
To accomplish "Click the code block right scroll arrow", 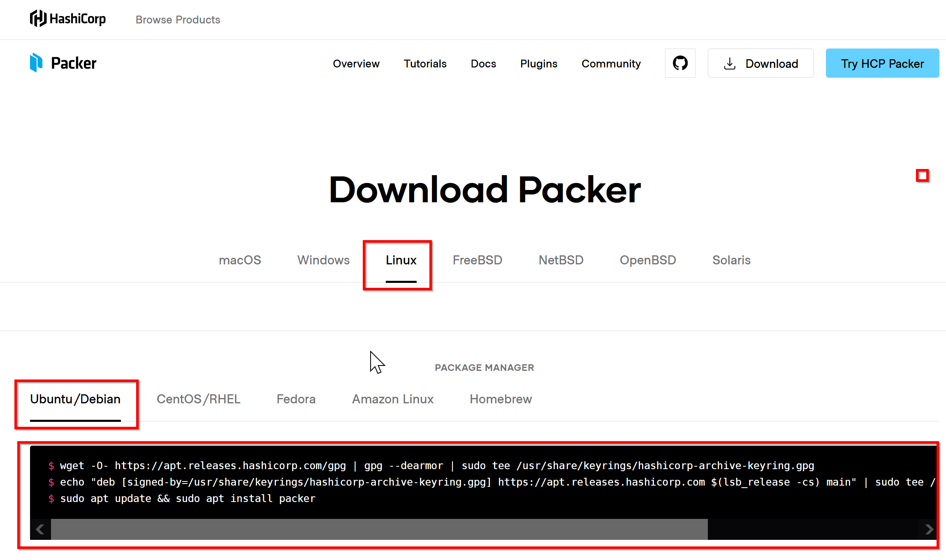I will tap(929, 529).
